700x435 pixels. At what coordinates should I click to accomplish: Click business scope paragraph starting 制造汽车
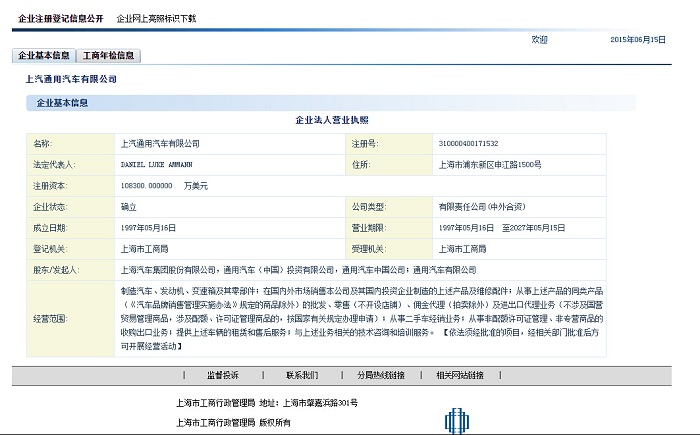[x=362, y=318]
